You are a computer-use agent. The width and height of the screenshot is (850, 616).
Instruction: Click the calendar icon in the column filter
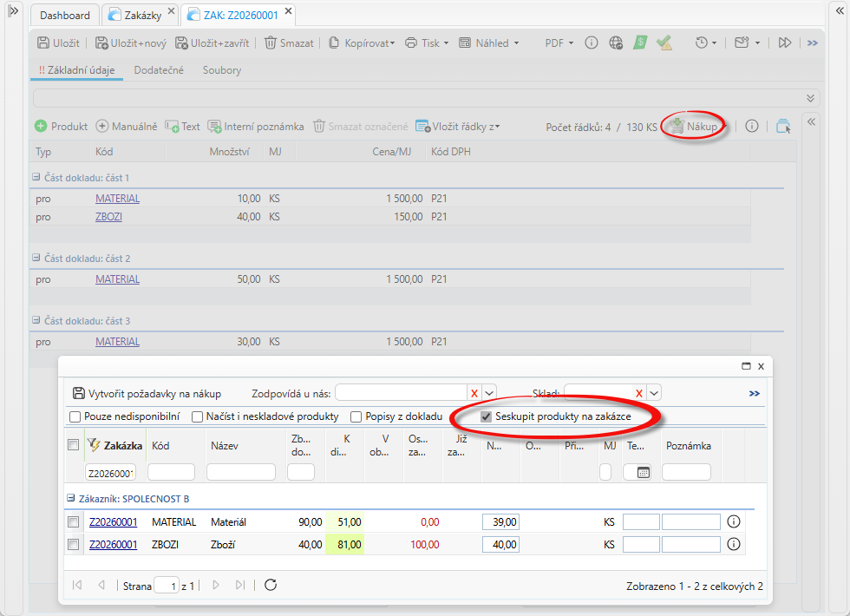tap(643, 472)
